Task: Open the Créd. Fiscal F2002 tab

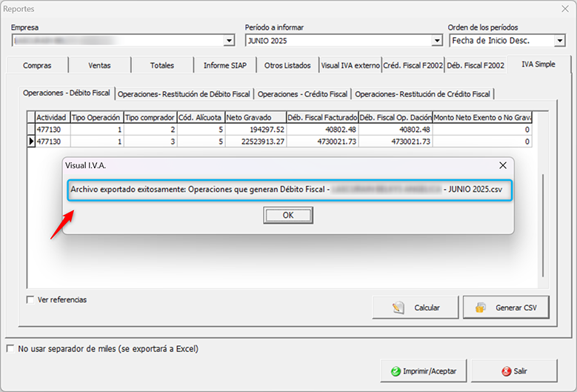Action: (x=413, y=65)
